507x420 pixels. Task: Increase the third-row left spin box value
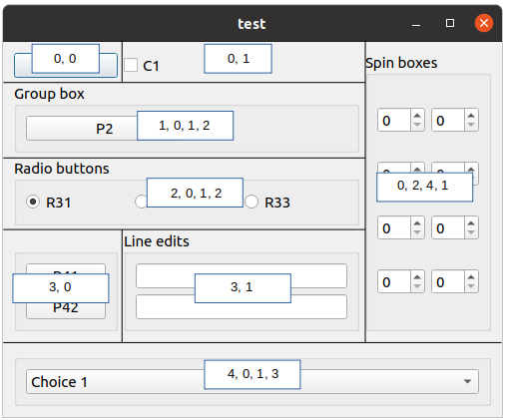coord(417,222)
